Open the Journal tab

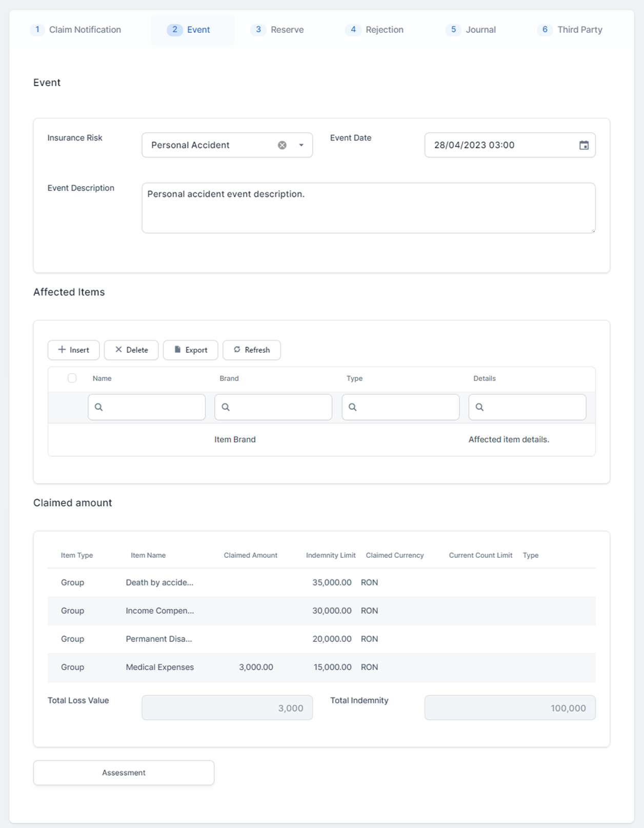[x=471, y=30]
